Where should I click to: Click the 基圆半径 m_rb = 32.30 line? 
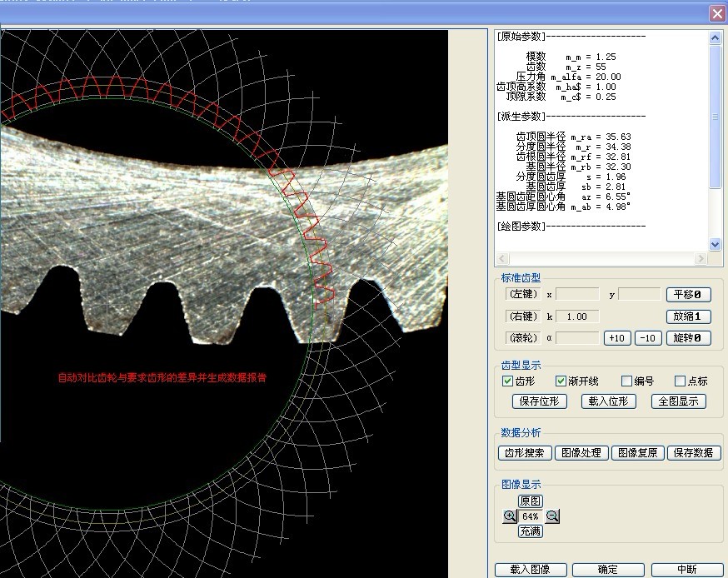(579, 167)
